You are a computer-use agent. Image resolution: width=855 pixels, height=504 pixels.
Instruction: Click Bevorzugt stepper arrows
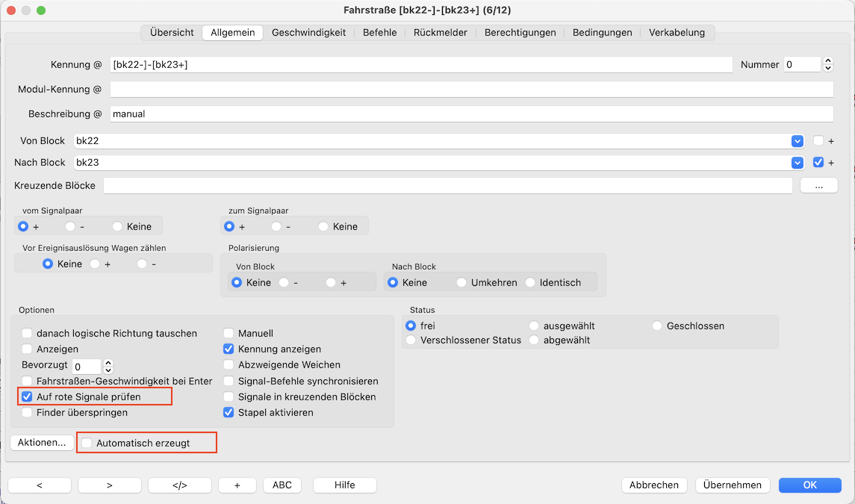click(108, 366)
